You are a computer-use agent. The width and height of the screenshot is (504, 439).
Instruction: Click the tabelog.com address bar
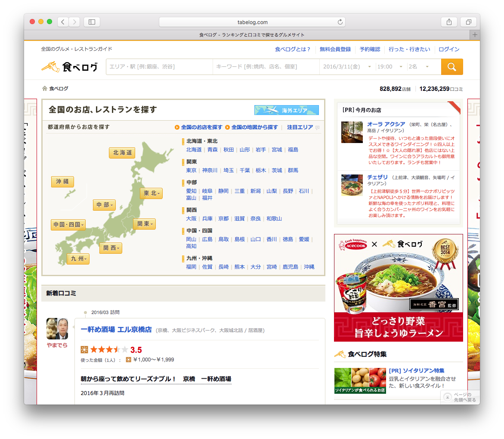click(252, 22)
